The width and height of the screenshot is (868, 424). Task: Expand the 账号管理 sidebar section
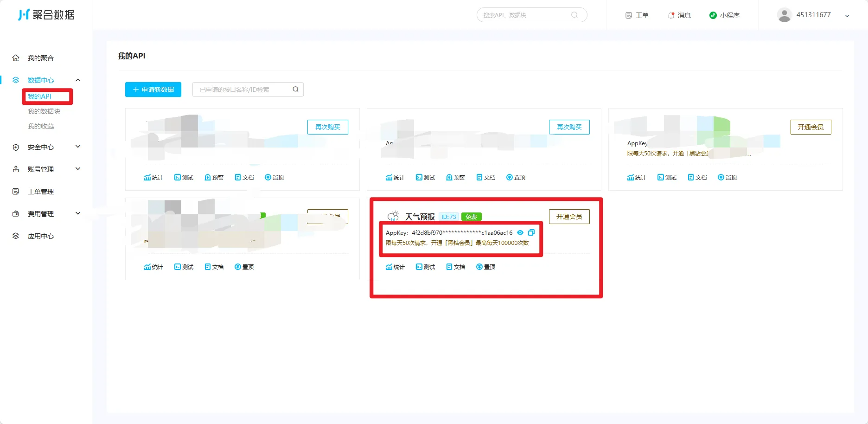coord(78,169)
